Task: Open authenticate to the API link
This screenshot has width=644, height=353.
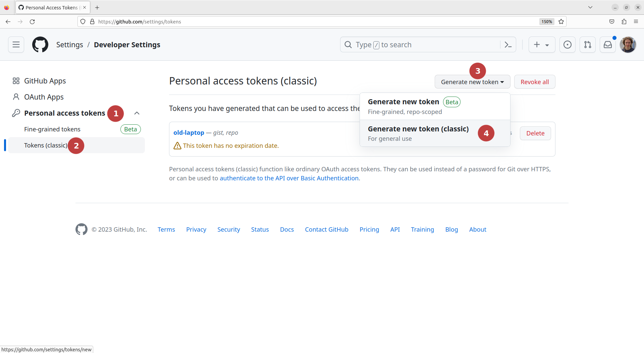Action: (289, 178)
